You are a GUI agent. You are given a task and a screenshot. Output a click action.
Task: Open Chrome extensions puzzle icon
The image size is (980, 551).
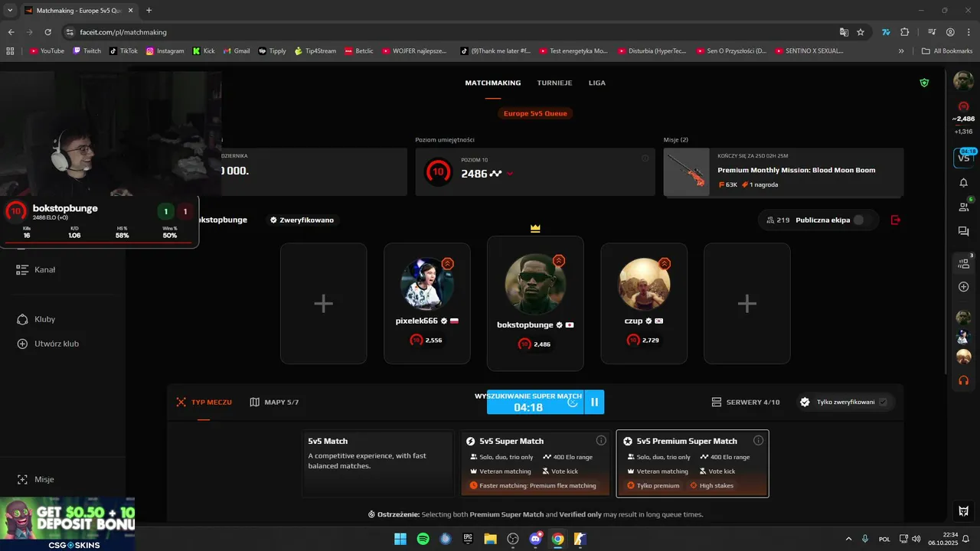(905, 32)
